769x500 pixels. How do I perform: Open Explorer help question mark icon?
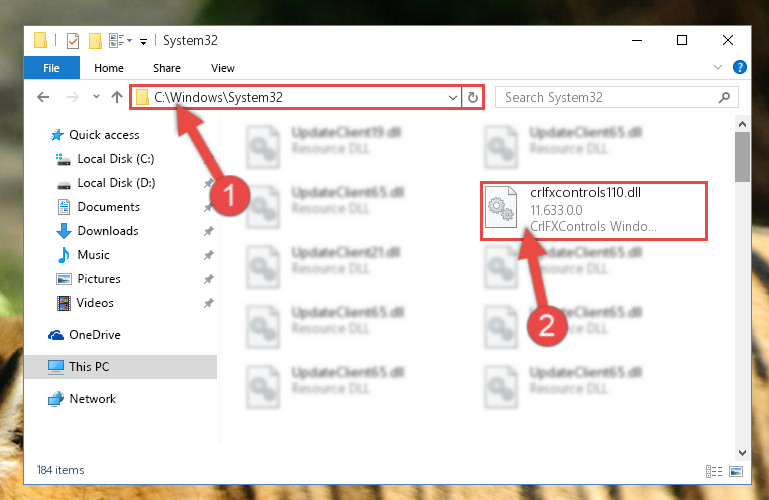tap(740, 67)
